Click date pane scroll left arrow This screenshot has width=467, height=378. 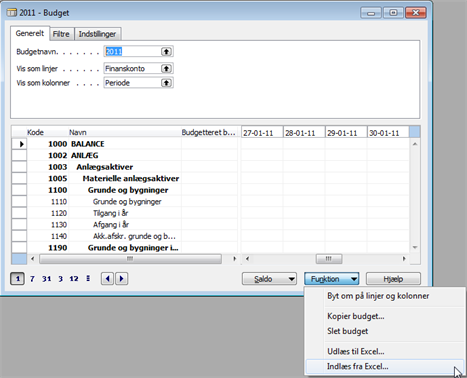pos(247,259)
